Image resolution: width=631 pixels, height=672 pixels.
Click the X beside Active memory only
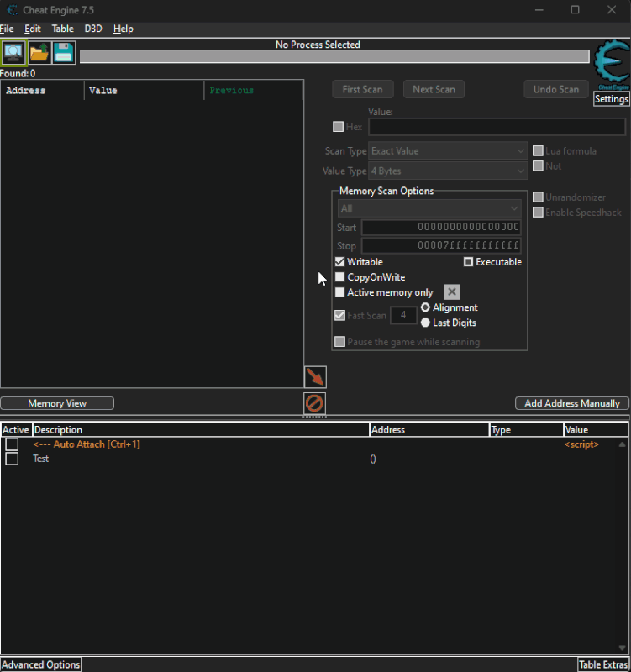tap(452, 292)
